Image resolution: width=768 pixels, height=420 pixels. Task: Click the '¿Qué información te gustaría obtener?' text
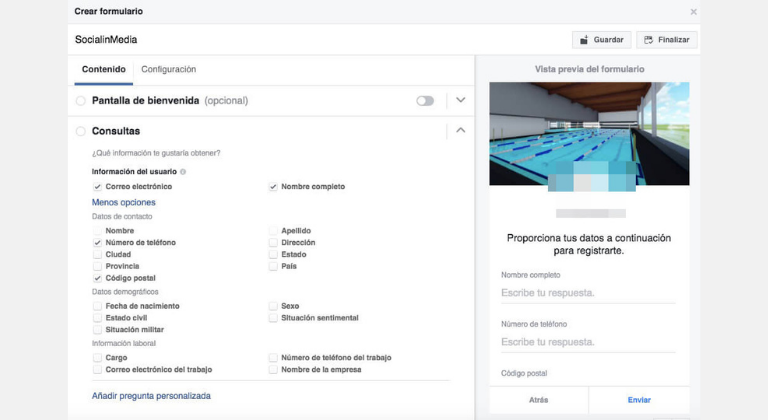tap(156, 153)
